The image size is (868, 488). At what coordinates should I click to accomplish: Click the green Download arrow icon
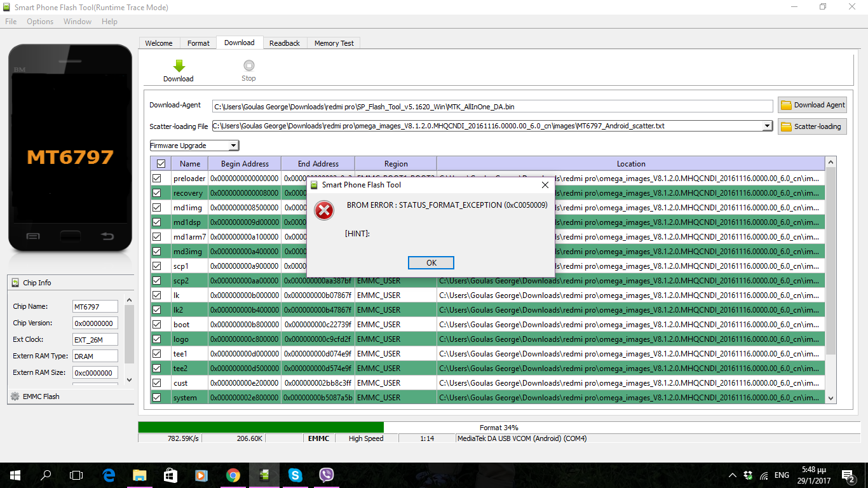[x=179, y=65]
